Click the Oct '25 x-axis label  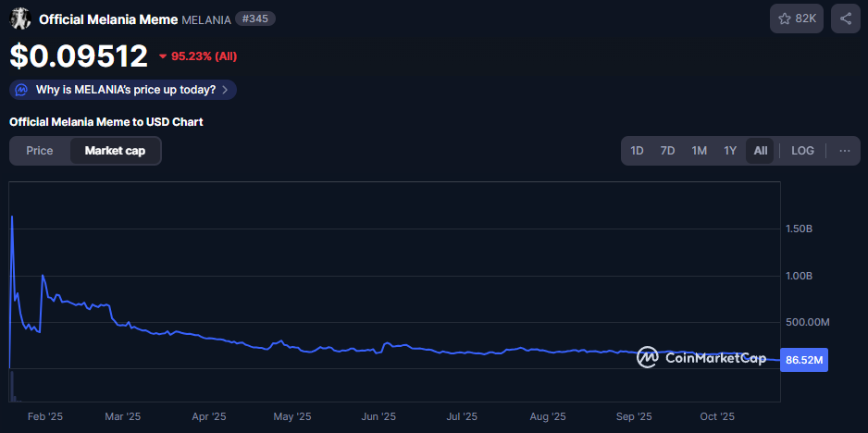click(x=717, y=416)
